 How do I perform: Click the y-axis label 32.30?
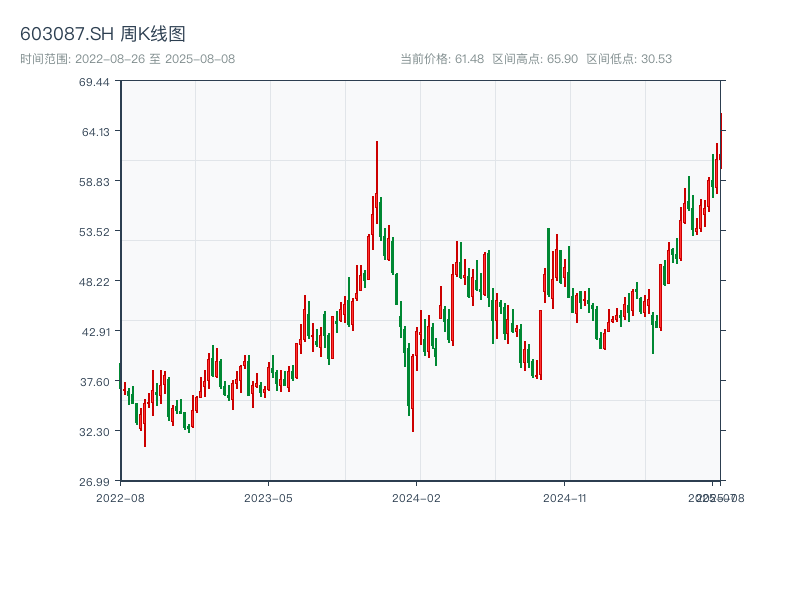pos(94,432)
